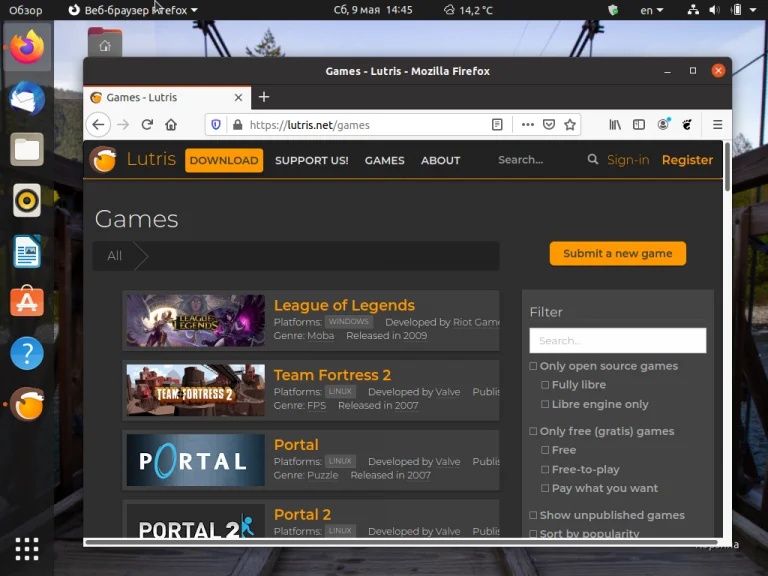Open SUPPORT US! nav item
The width and height of the screenshot is (768, 576).
312,161
